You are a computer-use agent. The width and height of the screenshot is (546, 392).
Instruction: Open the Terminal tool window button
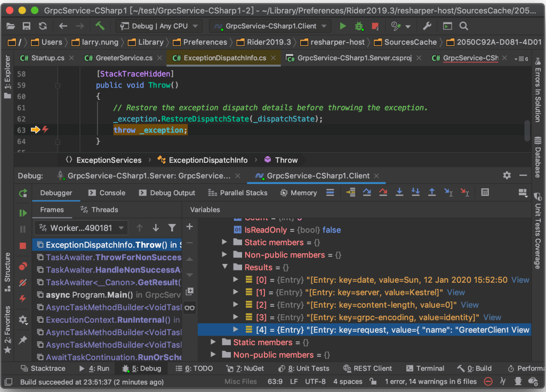click(x=425, y=369)
